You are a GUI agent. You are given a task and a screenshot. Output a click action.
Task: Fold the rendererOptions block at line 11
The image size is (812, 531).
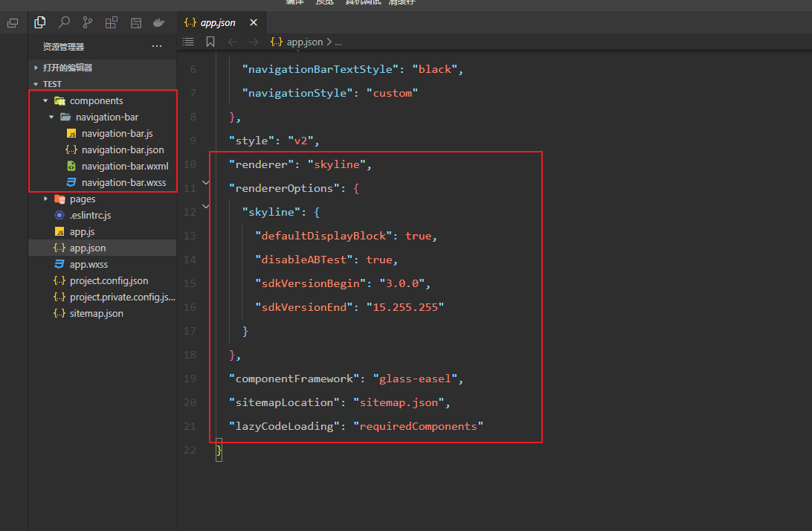(x=205, y=183)
